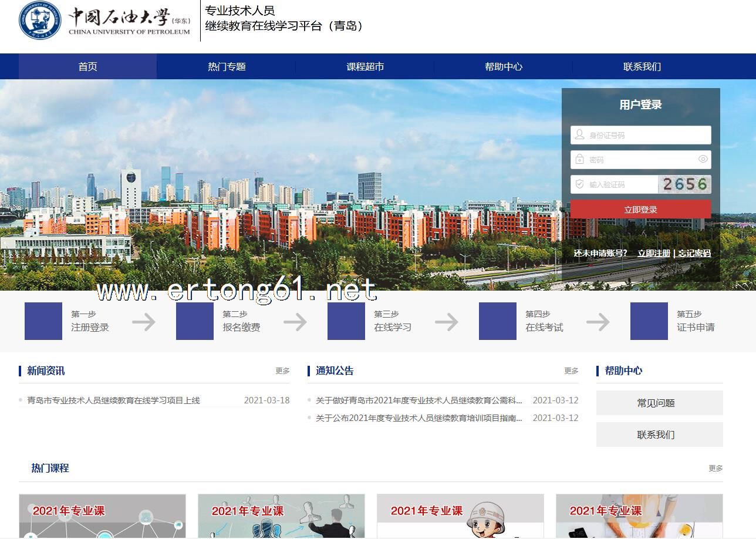756x539 pixels.
Task: Click the 忘记密码 link
Action: (694, 253)
